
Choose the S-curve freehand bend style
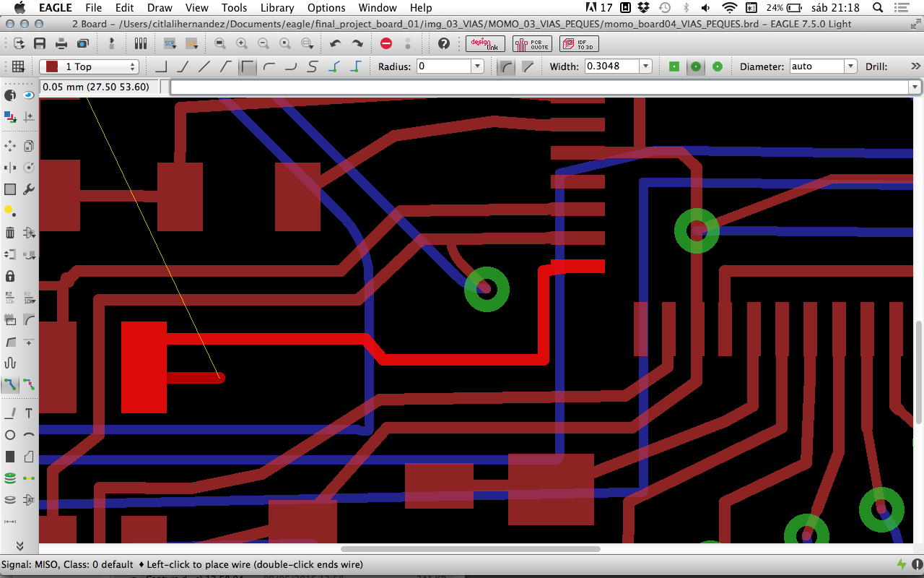[313, 66]
